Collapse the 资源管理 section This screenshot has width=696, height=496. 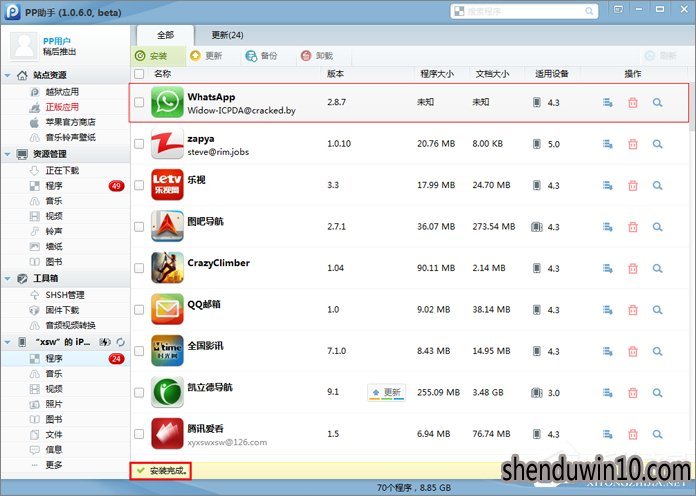8,154
